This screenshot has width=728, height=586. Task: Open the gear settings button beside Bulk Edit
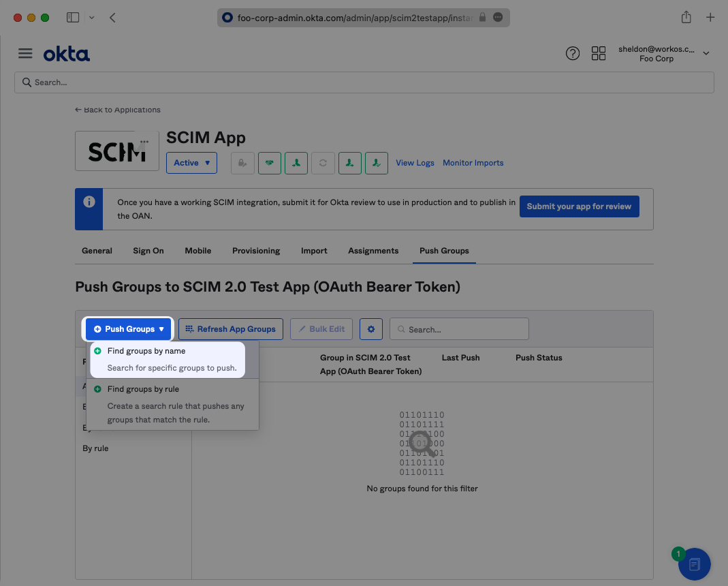coord(371,329)
